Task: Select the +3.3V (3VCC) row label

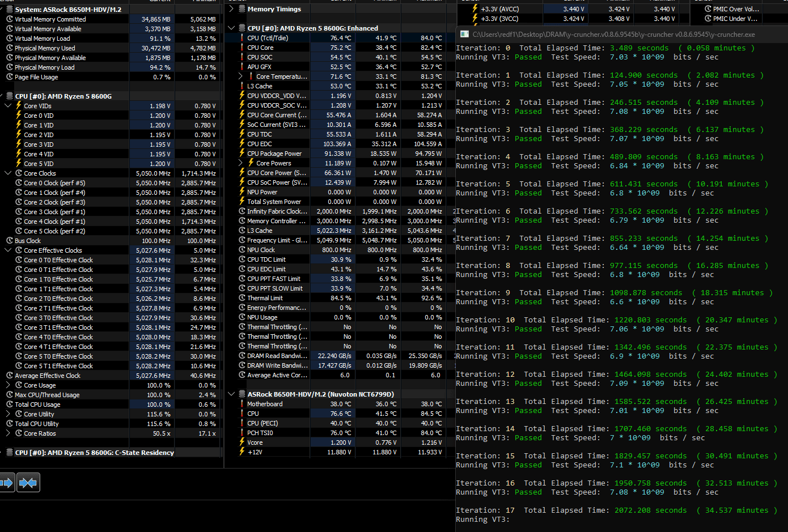Action: [499, 19]
